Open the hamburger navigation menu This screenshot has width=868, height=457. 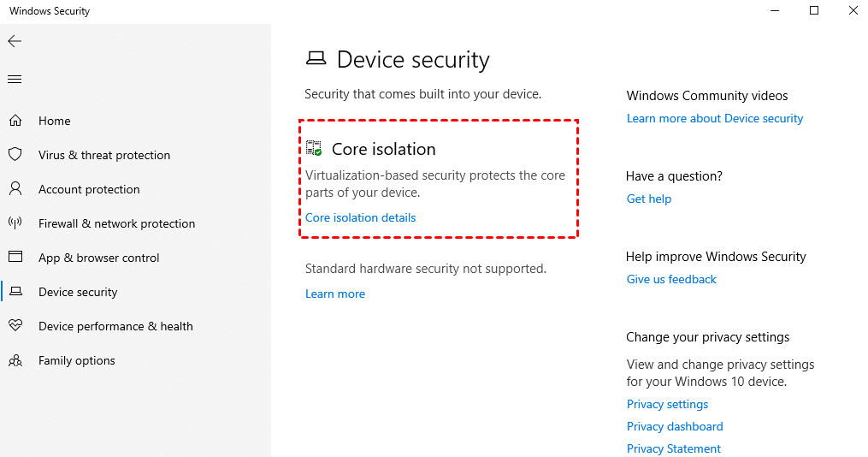[15, 80]
